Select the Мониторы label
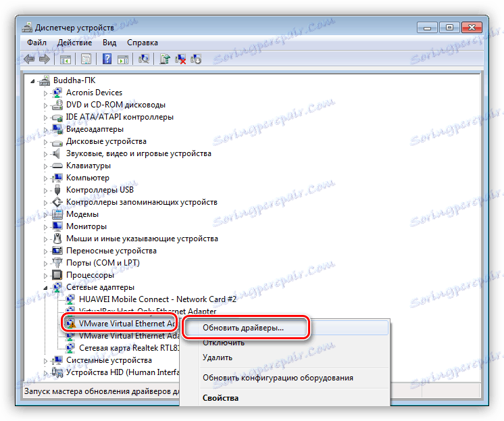This screenshot has width=504, height=421. pyautogui.click(x=86, y=226)
